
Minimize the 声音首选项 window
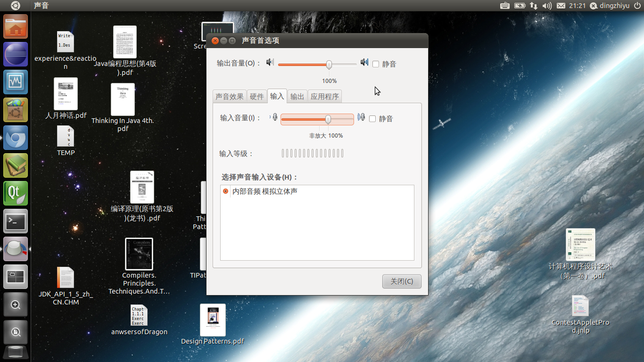[x=223, y=41]
